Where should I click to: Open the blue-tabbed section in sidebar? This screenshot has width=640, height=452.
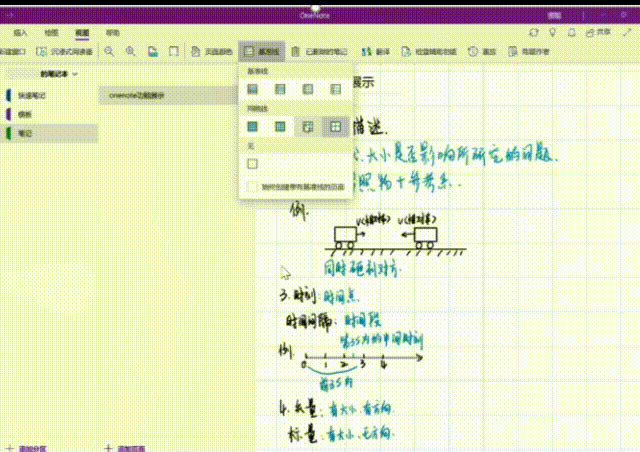point(49,95)
